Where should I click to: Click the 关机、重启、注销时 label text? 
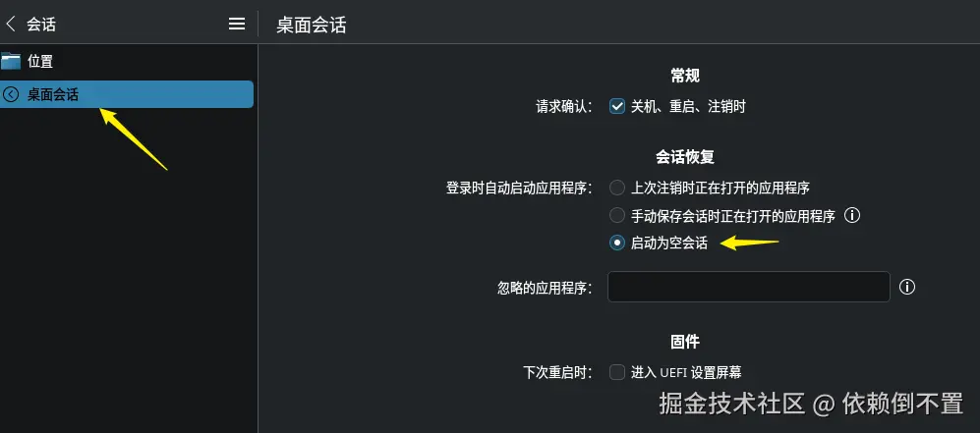click(688, 107)
